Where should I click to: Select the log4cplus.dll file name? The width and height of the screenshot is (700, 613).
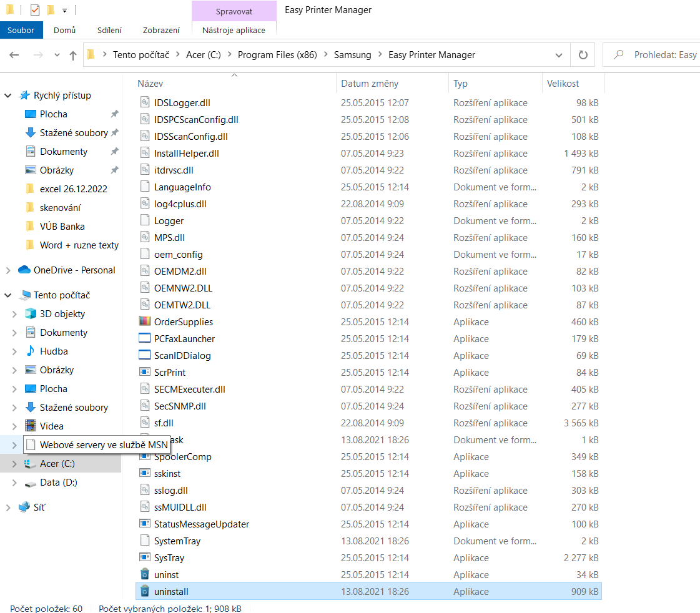(x=180, y=204)
